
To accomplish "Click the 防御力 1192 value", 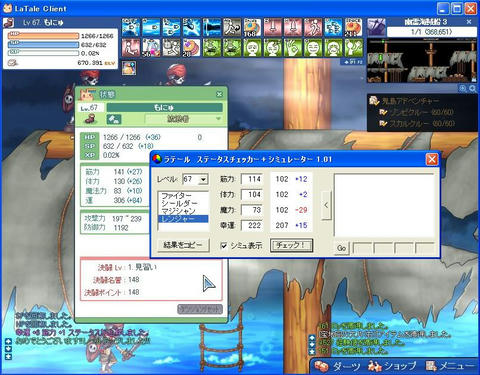I will point(120,228).
